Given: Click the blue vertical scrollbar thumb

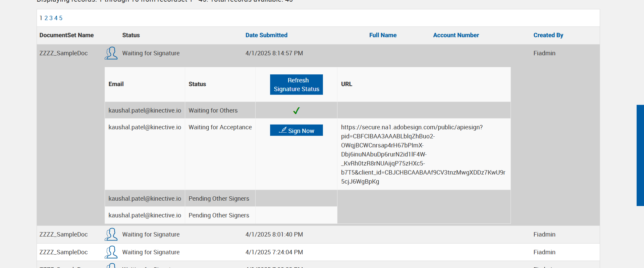Looking at the screenshot, I should pyautogui.click(x=640, y=155).
